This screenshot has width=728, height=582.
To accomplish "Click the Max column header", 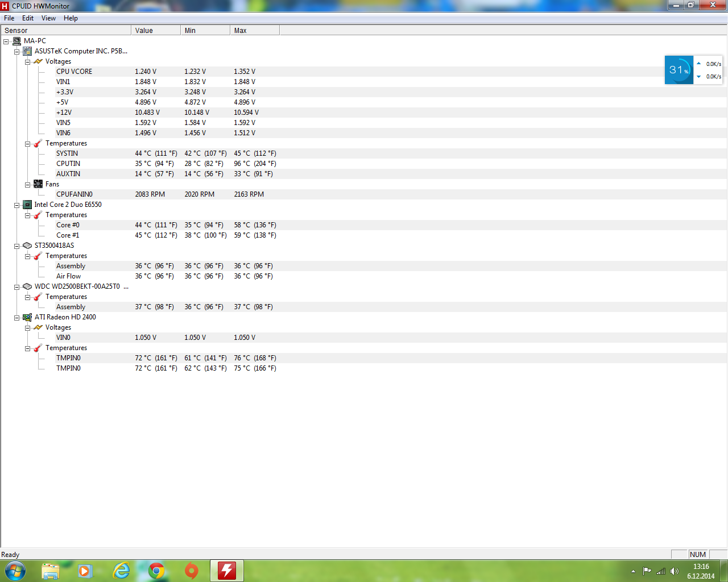I will coord(255,30).
